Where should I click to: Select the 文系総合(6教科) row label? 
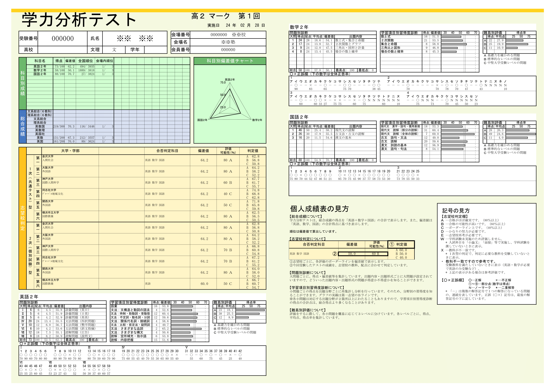tap(40, 111)
